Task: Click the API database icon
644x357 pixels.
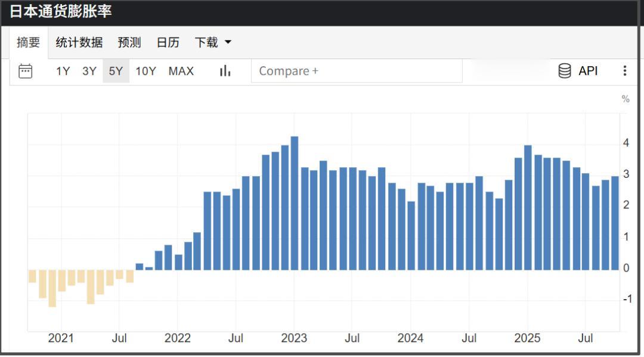Action: 563,70
